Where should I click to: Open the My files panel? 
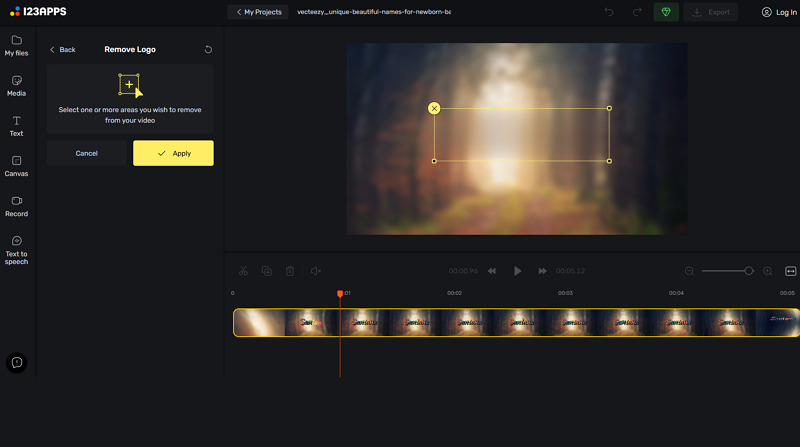[16, 45]
